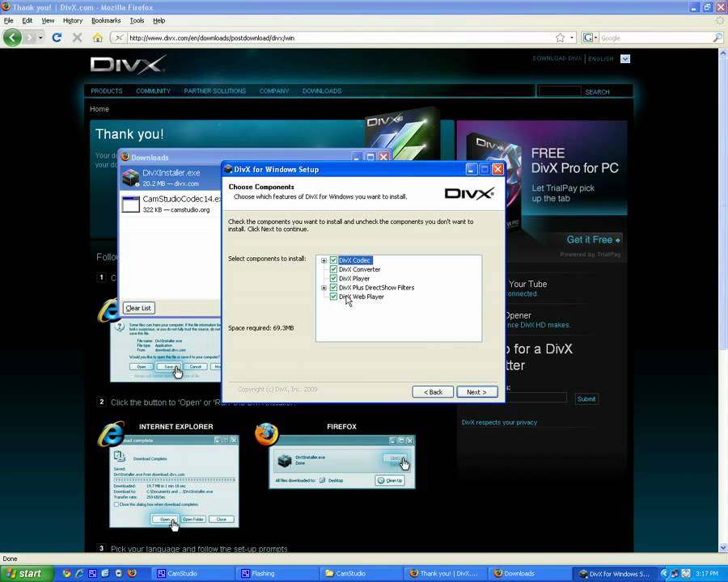This screenshot has width=728, height=582.
Task: Go back with Firefox back arrow
Action: tap(12, 38)
